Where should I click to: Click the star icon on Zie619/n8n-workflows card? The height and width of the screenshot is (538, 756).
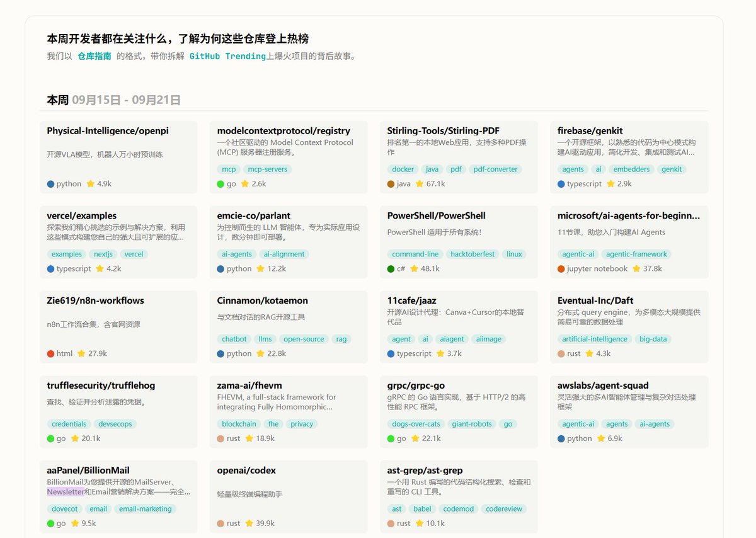pos(81,354)
